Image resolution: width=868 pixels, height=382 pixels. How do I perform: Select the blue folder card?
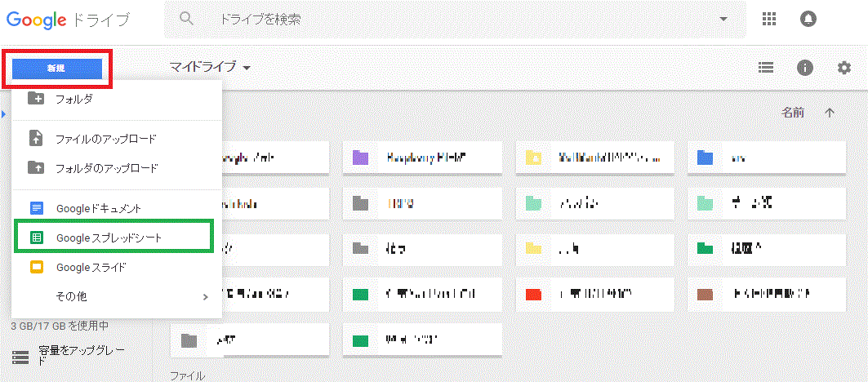click(x=767, y=158)
